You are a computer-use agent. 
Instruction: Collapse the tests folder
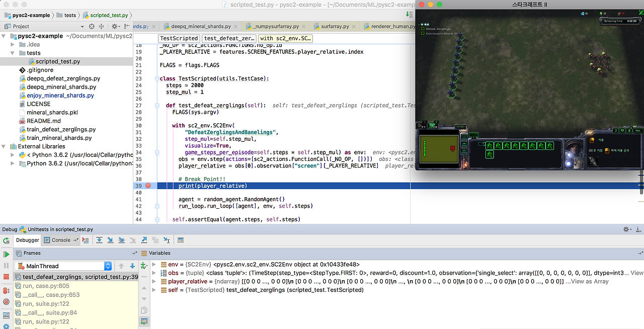coord(13,53)
